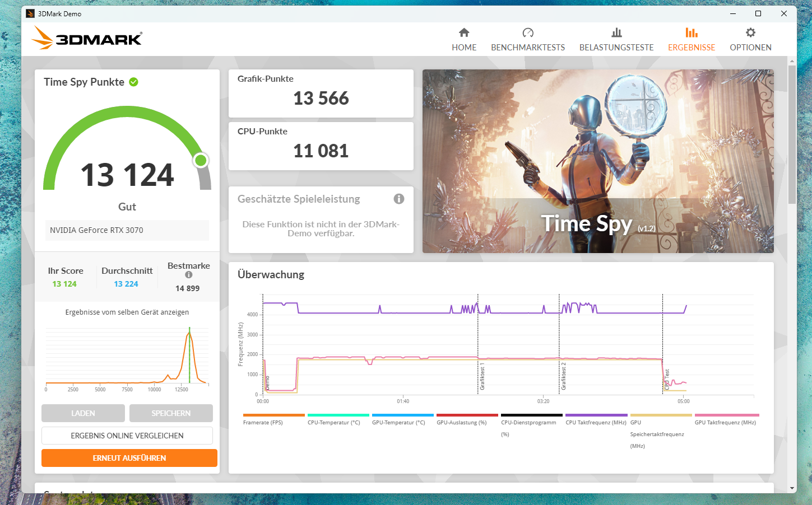
Task: Click the 3DMark Demo title bar icon
Action: pos(30,13)
